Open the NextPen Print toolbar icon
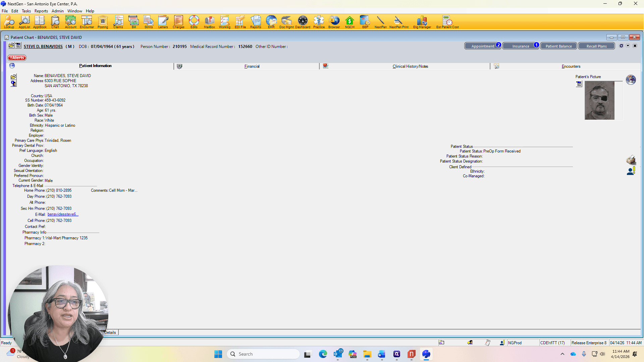The height and width of the screenshot is (362, 644). (399, 22)
